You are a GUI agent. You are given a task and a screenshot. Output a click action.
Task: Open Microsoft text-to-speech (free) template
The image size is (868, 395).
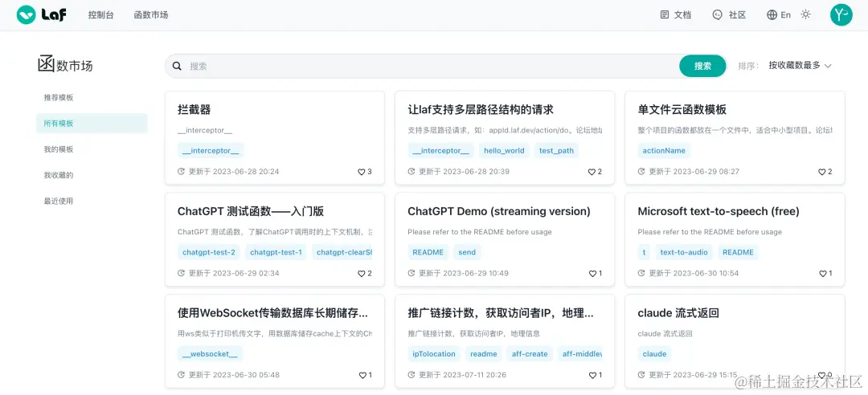tap(719, 211)
